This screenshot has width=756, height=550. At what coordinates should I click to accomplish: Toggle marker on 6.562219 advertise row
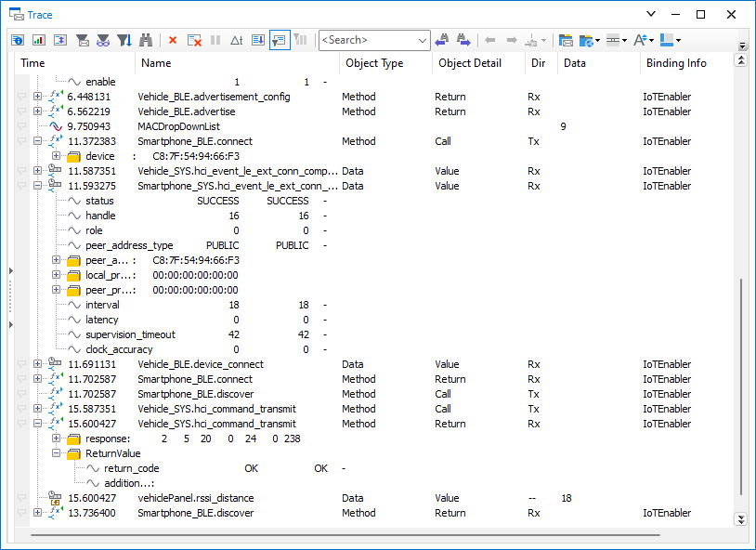coord(21,111)
